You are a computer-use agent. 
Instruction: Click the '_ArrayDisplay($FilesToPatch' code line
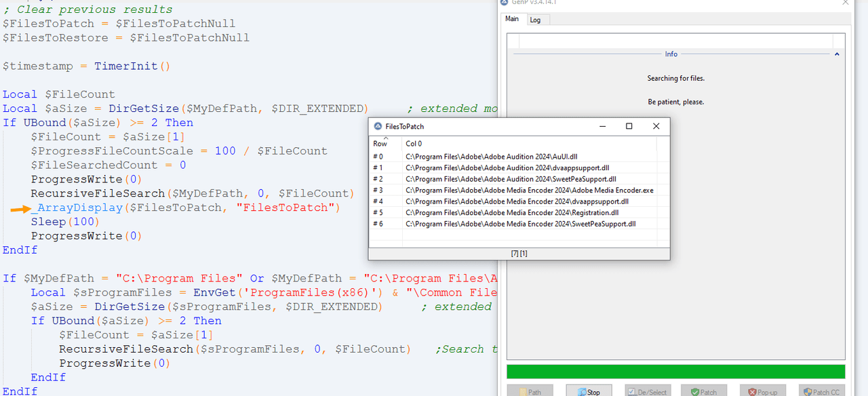(x=186, y=207)
